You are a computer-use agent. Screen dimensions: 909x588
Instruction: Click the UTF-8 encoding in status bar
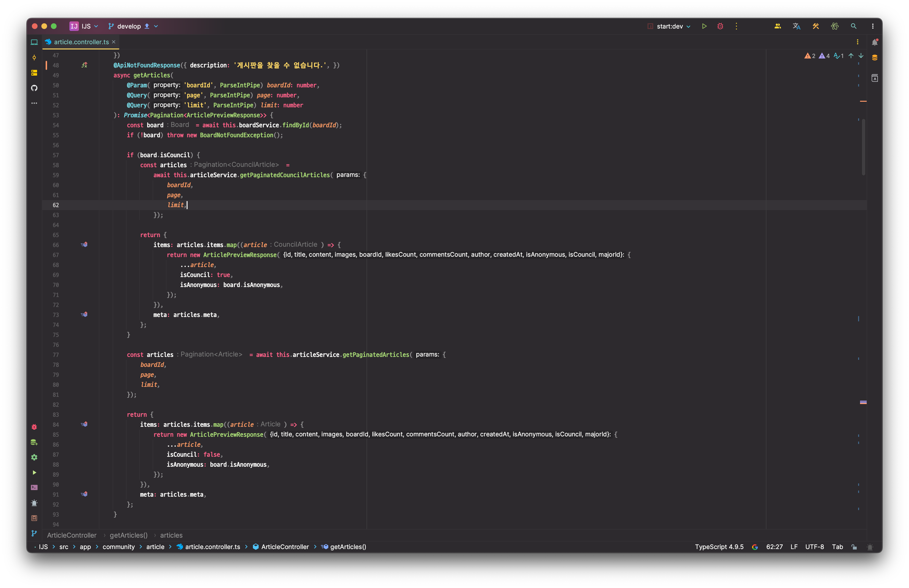(814, 547)
